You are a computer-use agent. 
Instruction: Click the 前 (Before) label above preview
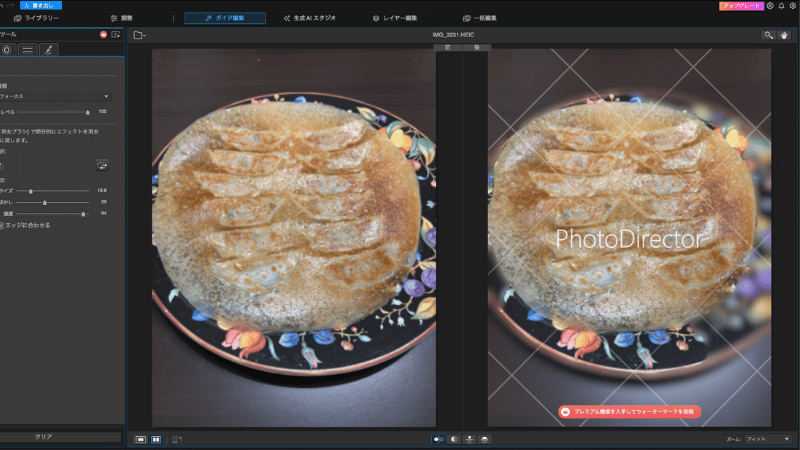[447, 47]
